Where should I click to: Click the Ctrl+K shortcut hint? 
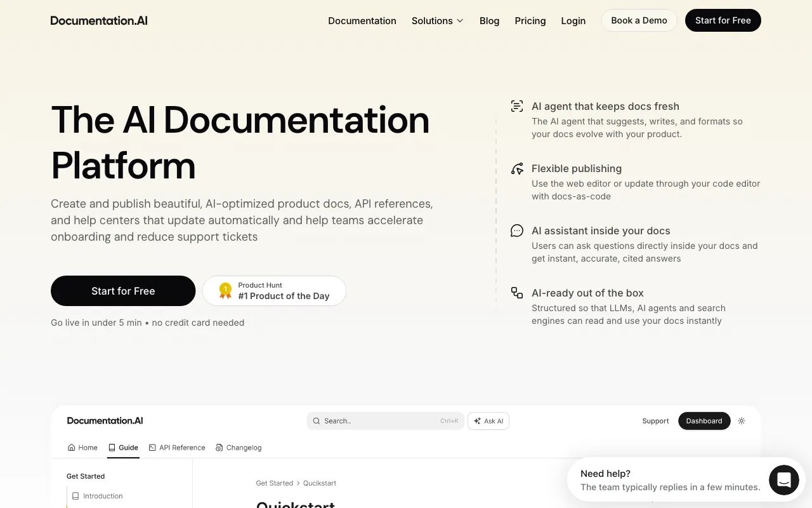click(x=449, y=421)
